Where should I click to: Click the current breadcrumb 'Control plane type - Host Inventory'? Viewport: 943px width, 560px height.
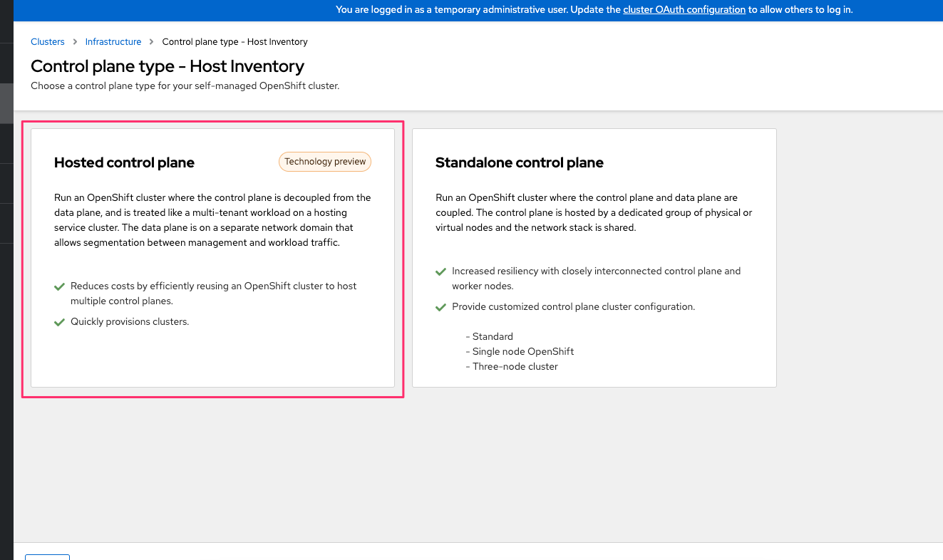(235, 42)
